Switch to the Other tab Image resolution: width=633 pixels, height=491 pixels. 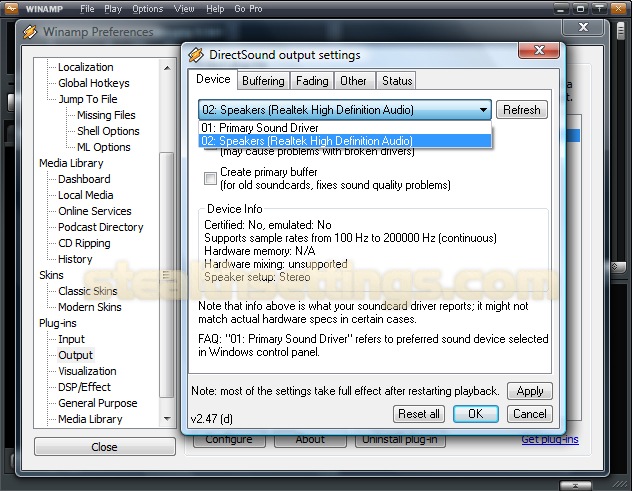point(353,81)
